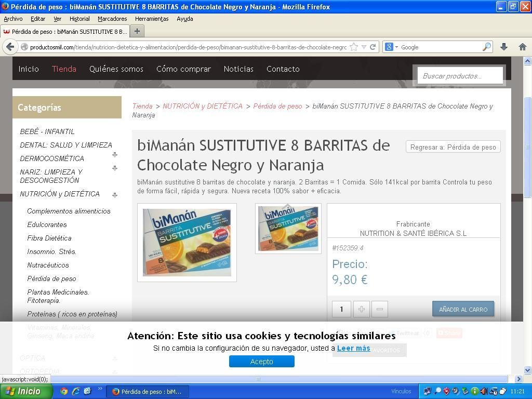The width and height of the screenshot is (532, 399).
Task: Open the Firefox downloads arrow
Action: 504,47
